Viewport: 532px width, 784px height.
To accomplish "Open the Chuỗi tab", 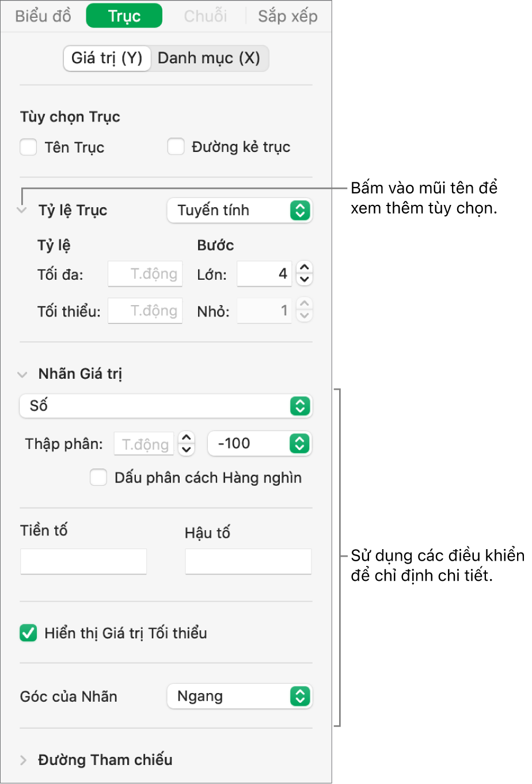I will [x=206, y=16].
